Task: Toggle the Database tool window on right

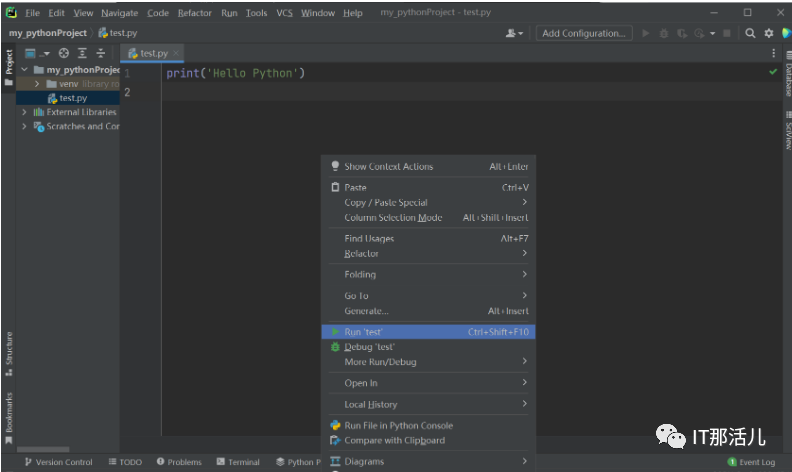Action: pyautogui.click(x=787, y=80)
